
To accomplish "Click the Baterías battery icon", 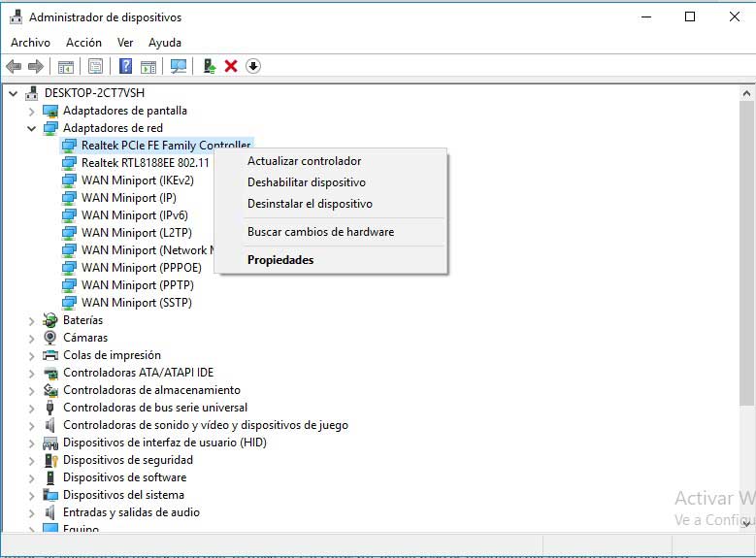I will pyautogui.click(x=50, y=319).
